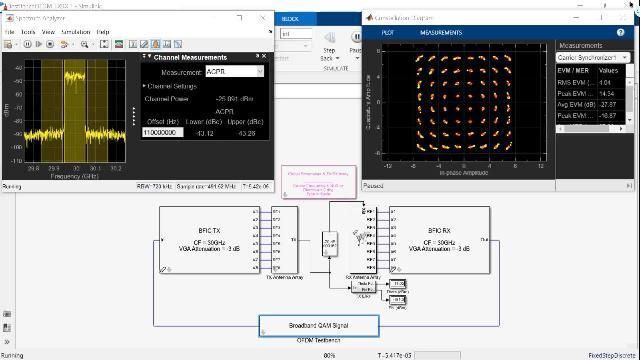Image resolution: width=640 pixels, height=360 pixels.
Task: Close the Channel Measurements panel
Action: pos(264,56)
